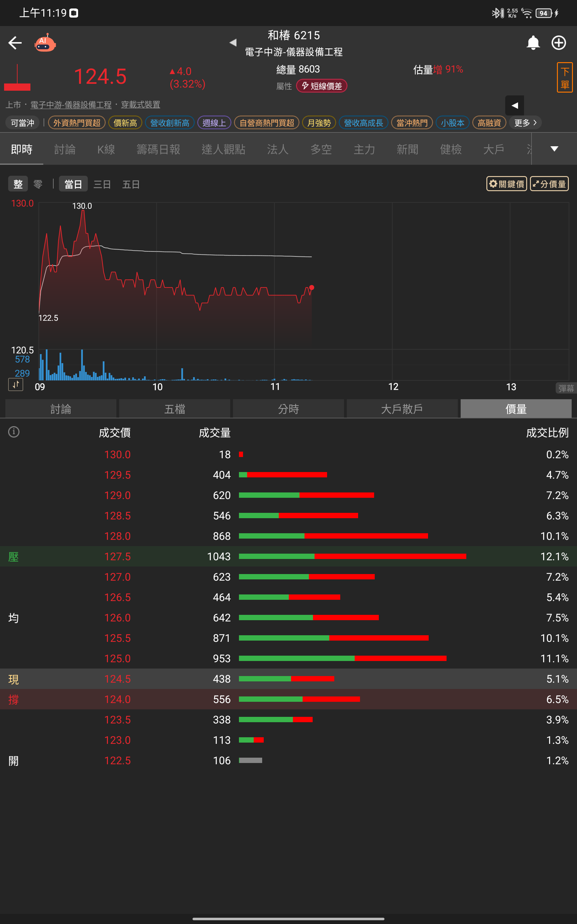The height and width of the screenshot is (924, 577).
Task: Switch to previous stock with left triangle
Action: 233,43
